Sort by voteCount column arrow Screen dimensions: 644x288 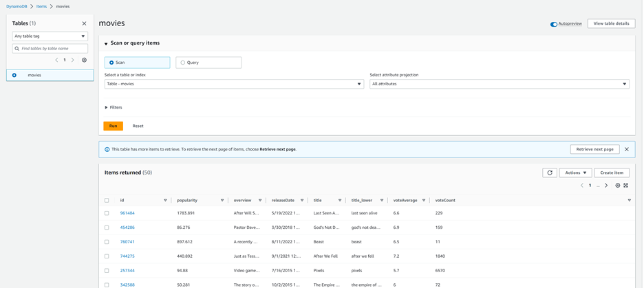(x=630, y=200)
